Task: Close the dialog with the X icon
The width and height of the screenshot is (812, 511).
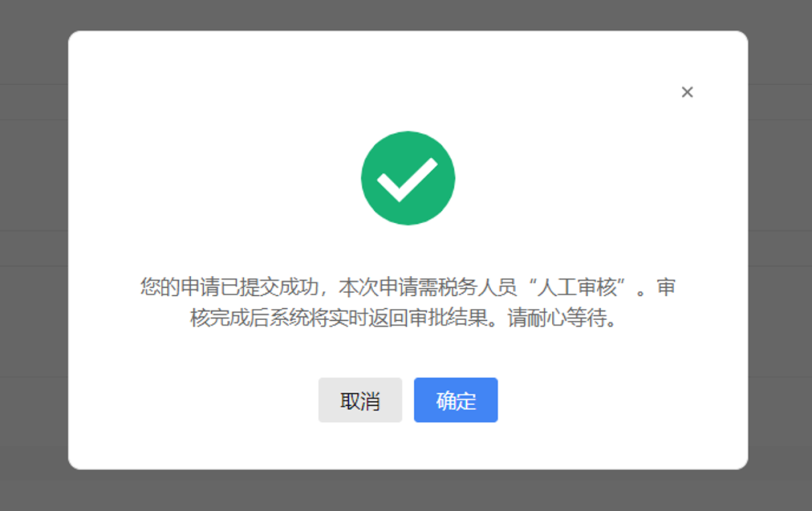Action: point(687,92)
